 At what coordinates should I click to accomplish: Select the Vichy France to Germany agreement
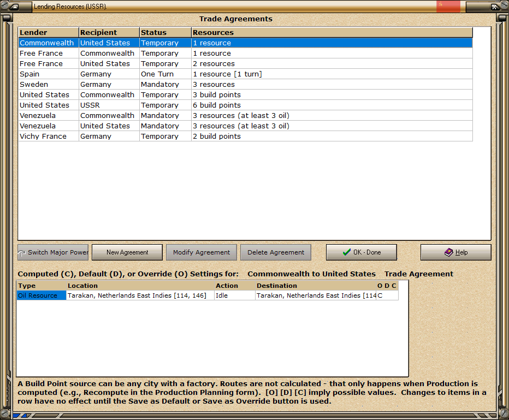click(x=245, y=137)
